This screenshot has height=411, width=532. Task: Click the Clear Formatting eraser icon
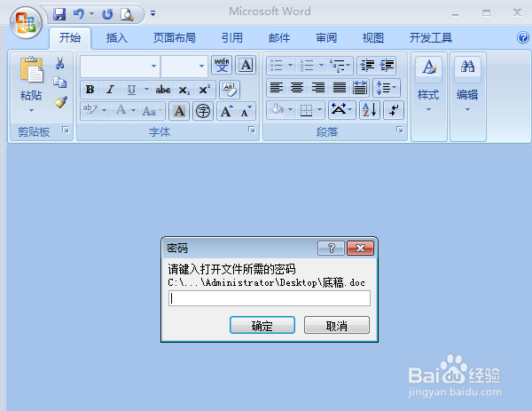(230, 90)
